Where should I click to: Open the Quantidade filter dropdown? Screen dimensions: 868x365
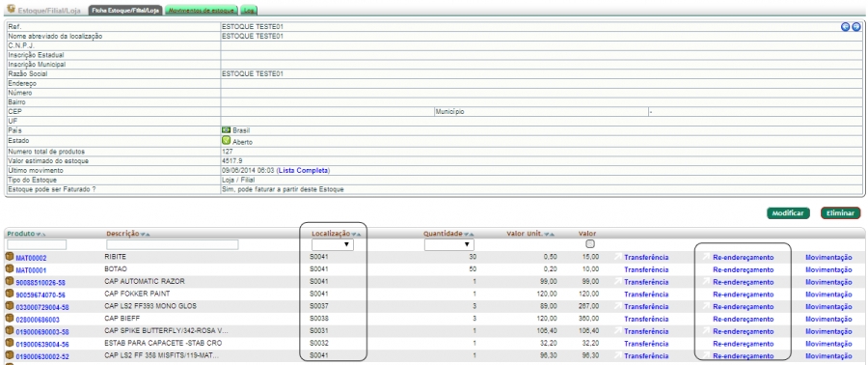pyautogui.click(x=448, y=245)
